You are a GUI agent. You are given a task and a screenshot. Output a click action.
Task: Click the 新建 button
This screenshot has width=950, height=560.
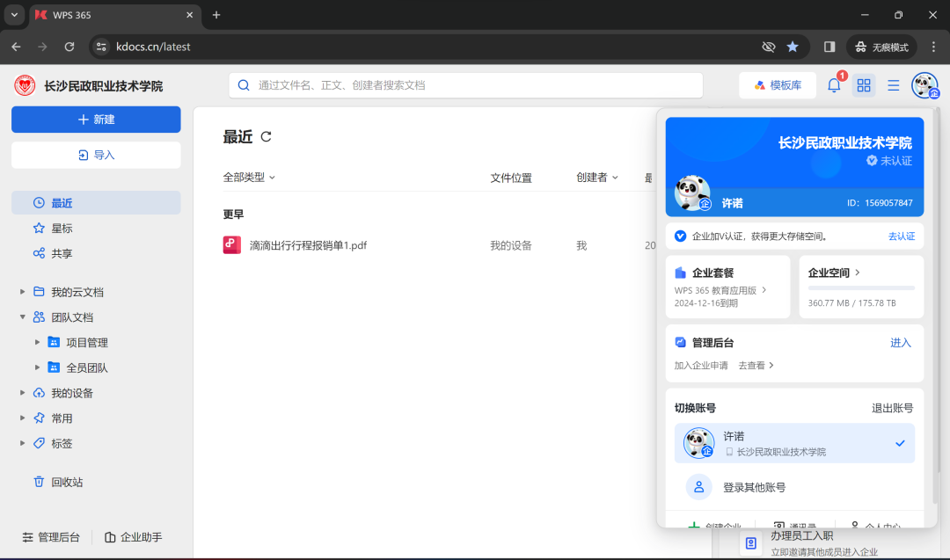click(96, 120)
